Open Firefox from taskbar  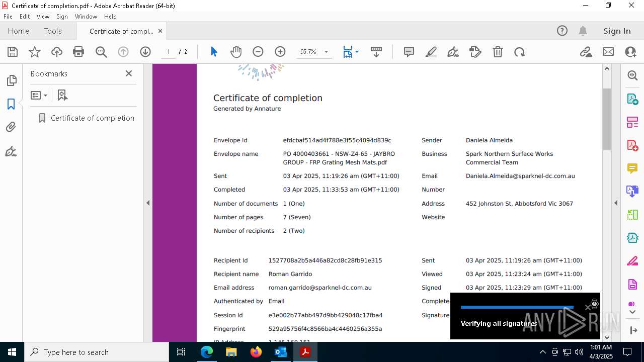click(256, 352)
